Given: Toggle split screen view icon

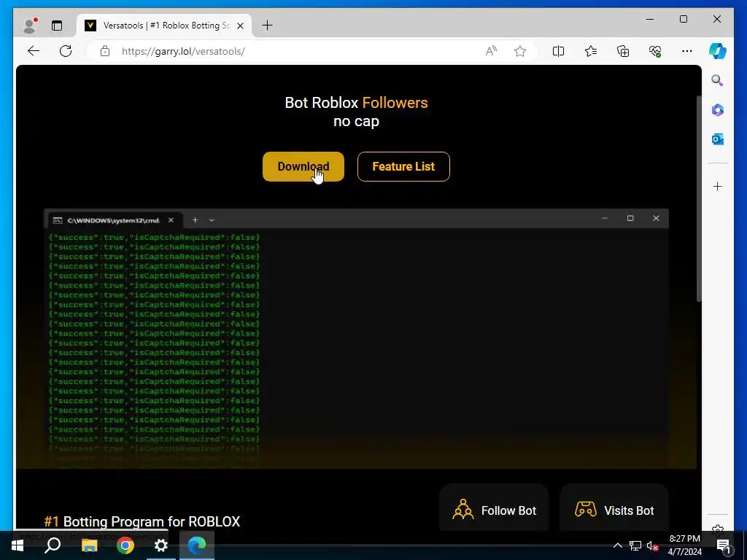Looking at the screenshot, I should pos(558,51).
